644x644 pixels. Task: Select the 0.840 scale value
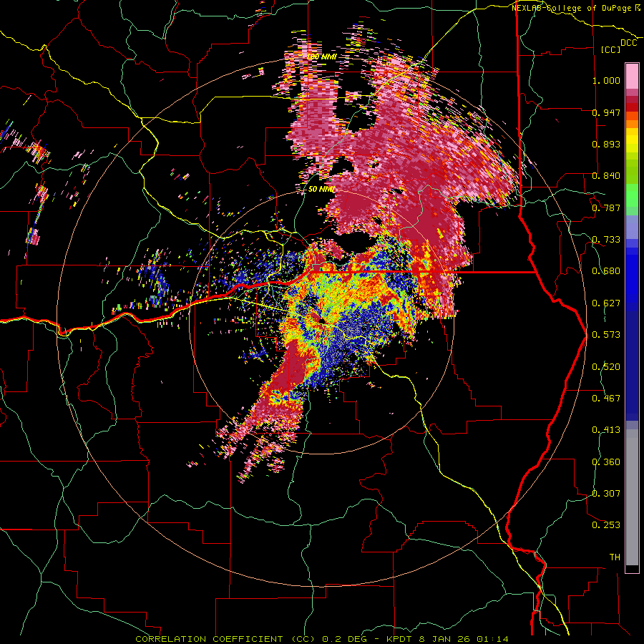606,176
